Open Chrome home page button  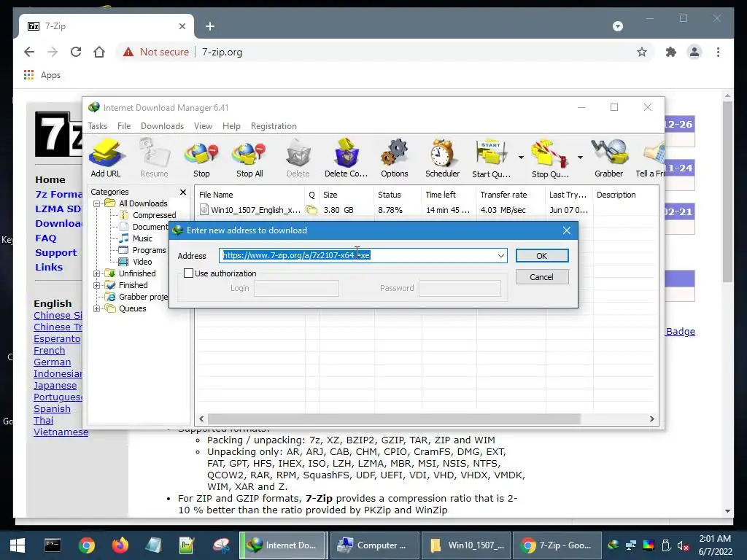(x=99, y=52)
